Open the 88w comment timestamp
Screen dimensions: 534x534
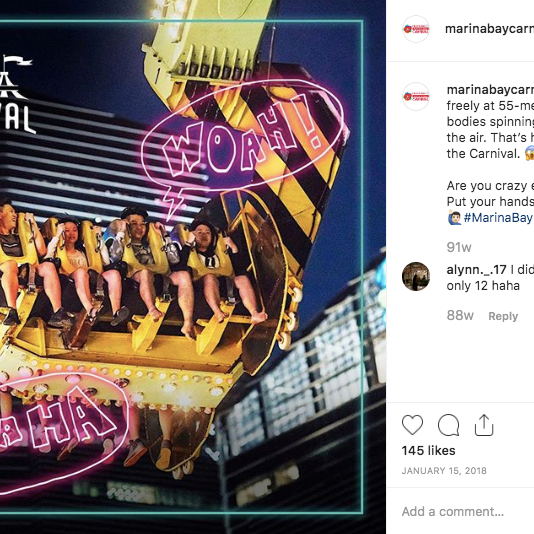tap(460, 316)
